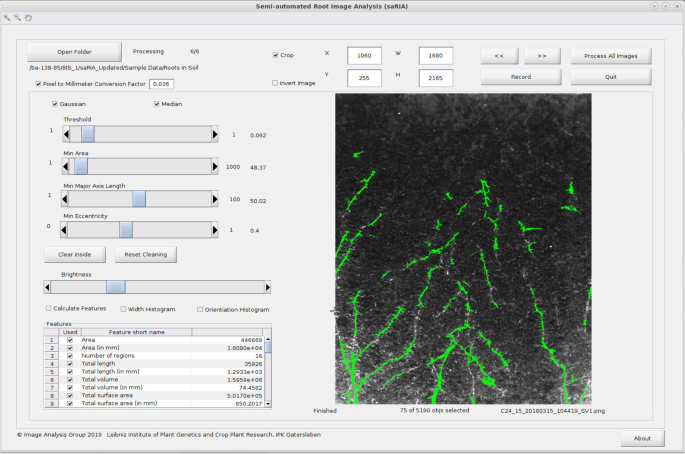Image resolution: width=685 pixels, height=454 pixels.
Task: Go to previous image with << button
Action: click(x=499, y=56)
